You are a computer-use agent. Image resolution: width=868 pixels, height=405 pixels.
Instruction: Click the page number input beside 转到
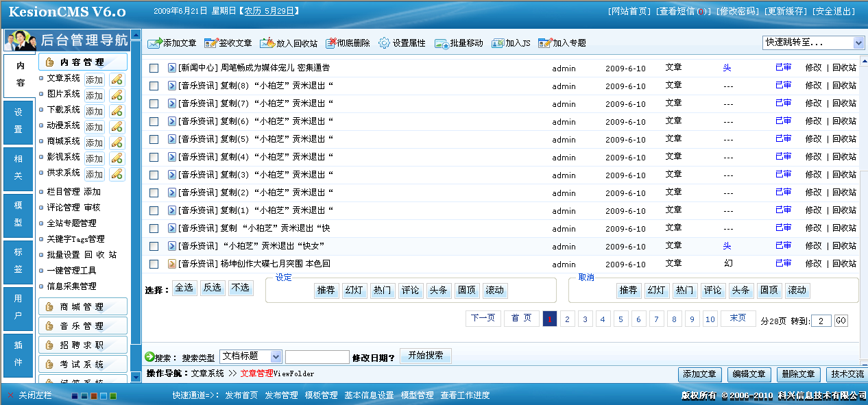821,320
